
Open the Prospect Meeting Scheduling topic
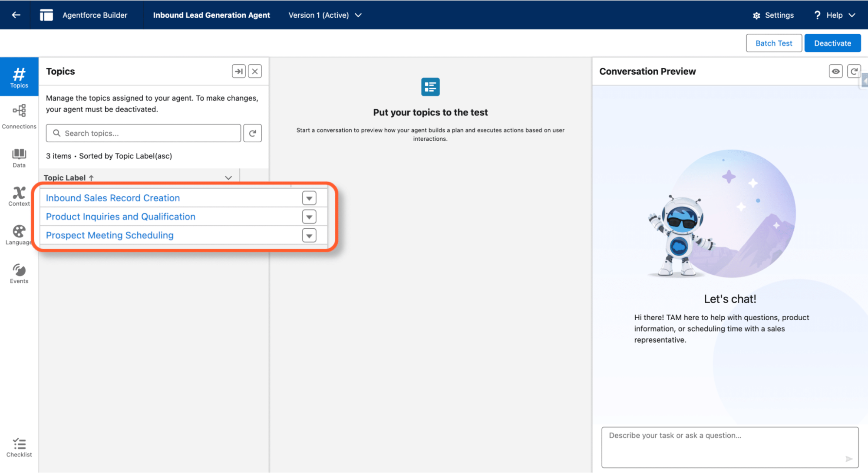109,235
